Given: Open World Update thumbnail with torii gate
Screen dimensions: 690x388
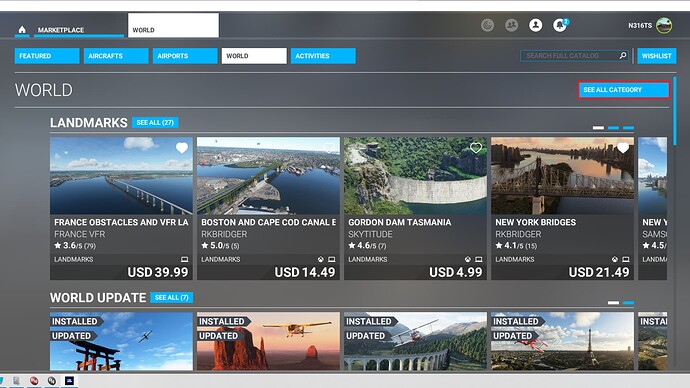Looking at the screenshot, I should coord(121,341).
